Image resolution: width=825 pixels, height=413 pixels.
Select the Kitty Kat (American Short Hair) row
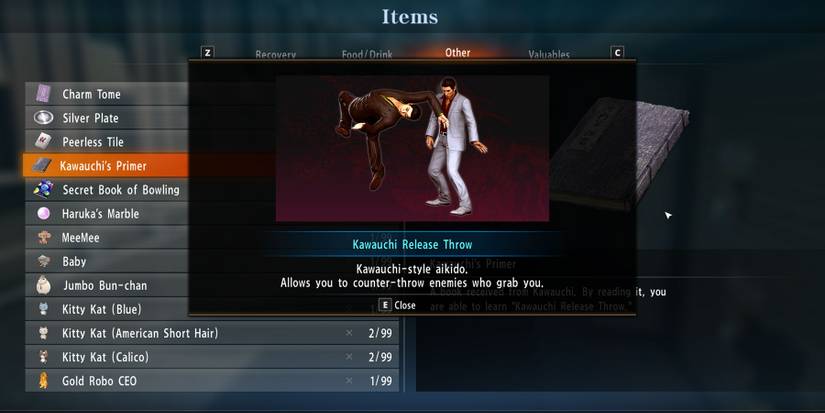pyautogui.click(x=212, y=333)
